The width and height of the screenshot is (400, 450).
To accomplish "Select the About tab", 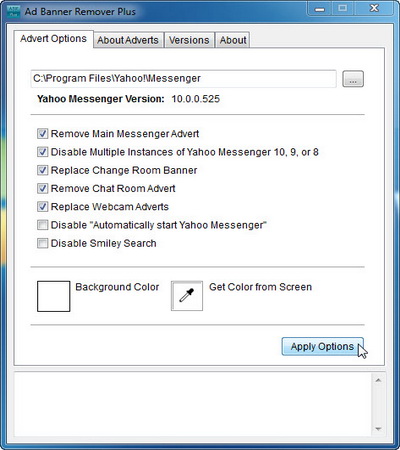I will [233, 40].
